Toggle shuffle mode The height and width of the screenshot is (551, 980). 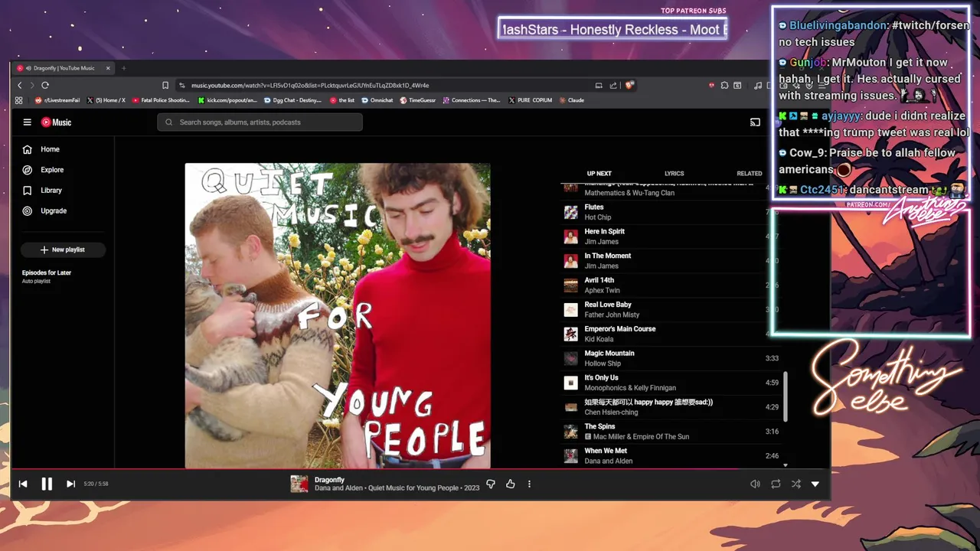tap(795, 484)
